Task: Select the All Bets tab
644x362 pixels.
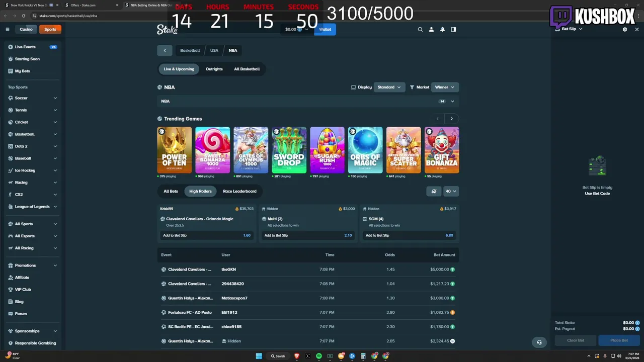Action: click(x=171, y=191)
